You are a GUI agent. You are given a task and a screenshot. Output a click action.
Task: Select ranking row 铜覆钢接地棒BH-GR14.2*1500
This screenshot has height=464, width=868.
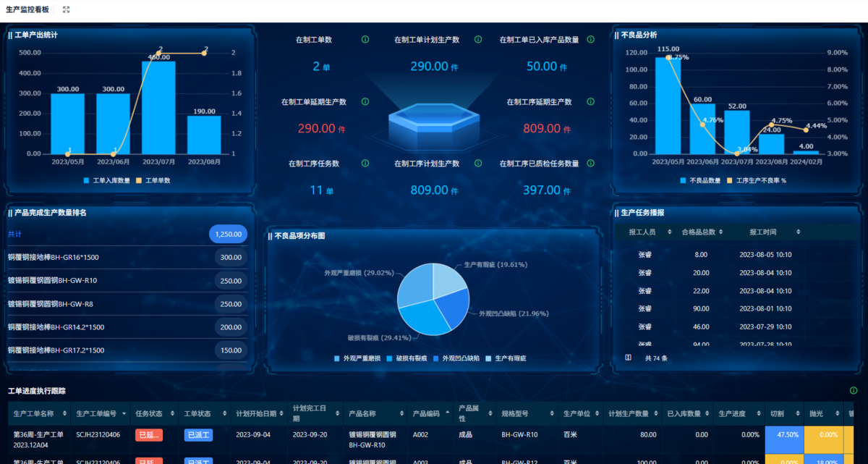click(127, 326)
